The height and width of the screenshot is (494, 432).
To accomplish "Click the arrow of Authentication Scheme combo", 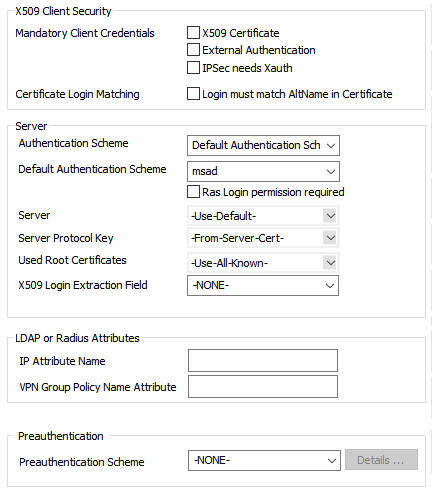I will point(331,145).
